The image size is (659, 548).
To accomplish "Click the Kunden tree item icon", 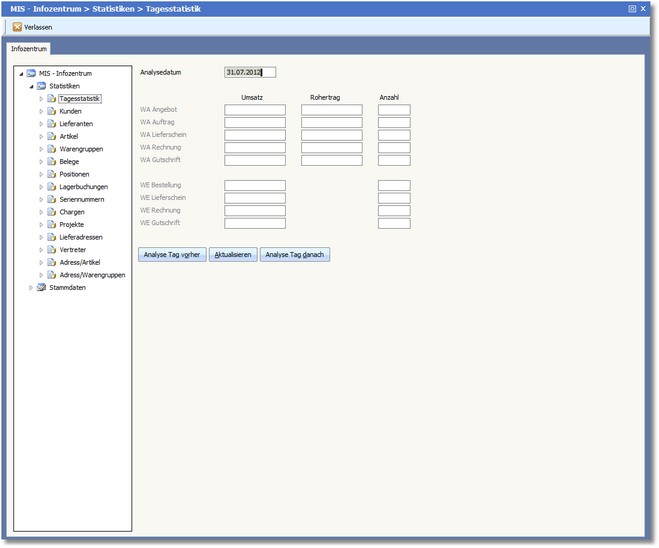I will tap(51, 111).
